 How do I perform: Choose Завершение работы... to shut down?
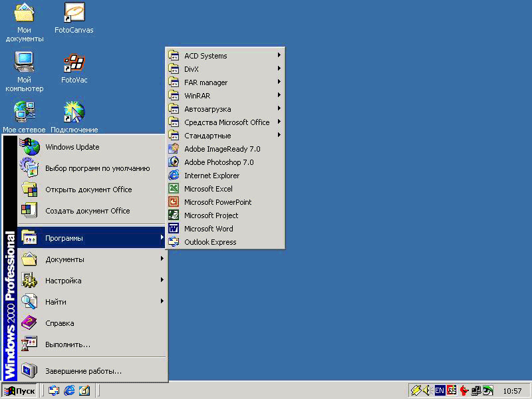[x=92, y=371]
